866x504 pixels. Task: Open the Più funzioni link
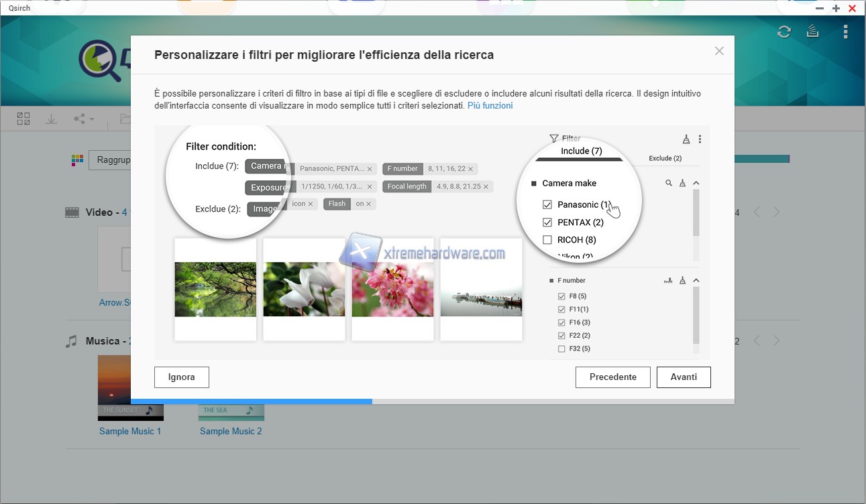pyautogui.click(x=490, y=106)
